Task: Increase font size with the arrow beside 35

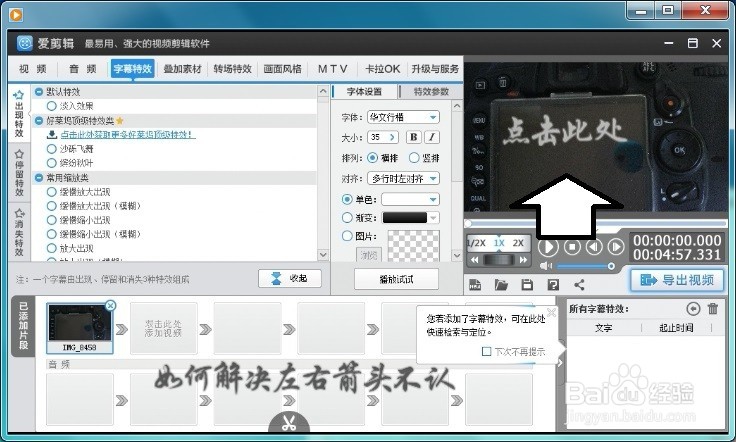Action: click(392, 137)
